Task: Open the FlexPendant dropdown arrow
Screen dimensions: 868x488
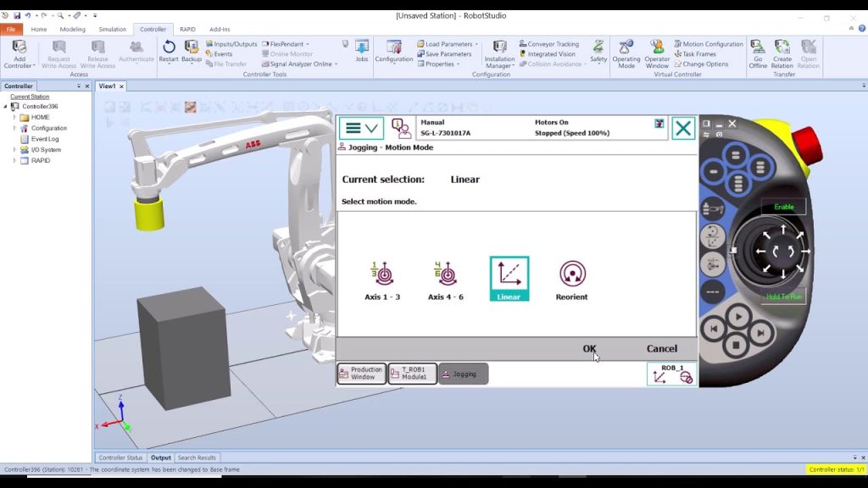Action: pyautogui.click(x=308, y=44)
